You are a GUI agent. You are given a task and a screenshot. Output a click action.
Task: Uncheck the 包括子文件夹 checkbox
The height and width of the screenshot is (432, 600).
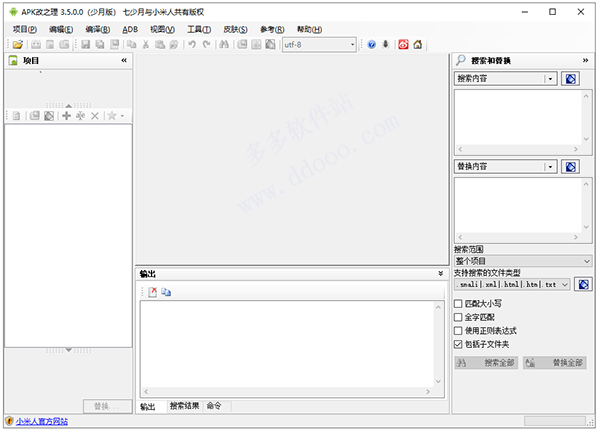click(x=458, y=345)
